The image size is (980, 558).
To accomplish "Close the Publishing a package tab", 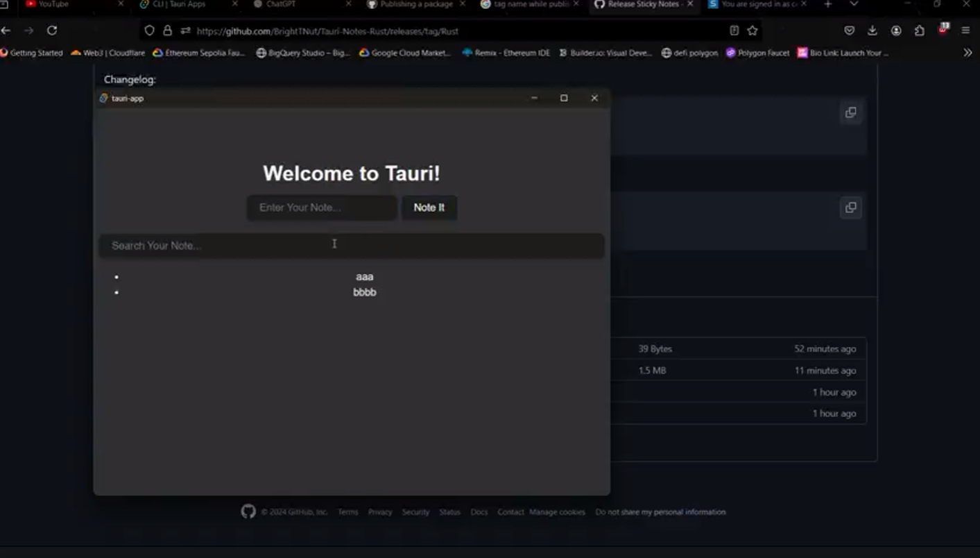I will (x=463, y=4).
